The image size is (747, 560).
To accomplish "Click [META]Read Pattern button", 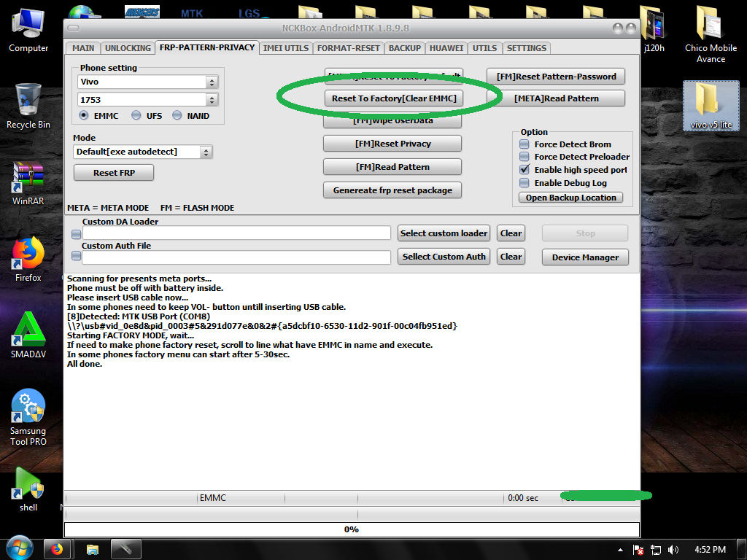I will 556,98.
